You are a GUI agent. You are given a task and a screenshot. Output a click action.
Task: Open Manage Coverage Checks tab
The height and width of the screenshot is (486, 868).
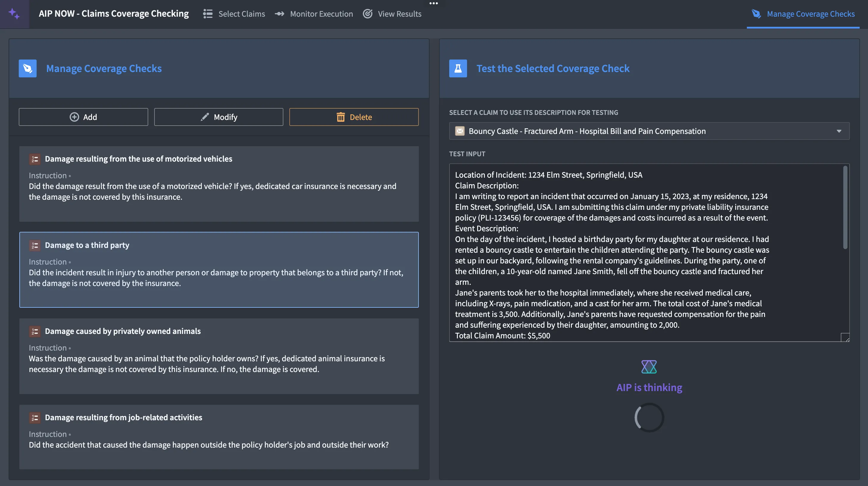[803, 14]
